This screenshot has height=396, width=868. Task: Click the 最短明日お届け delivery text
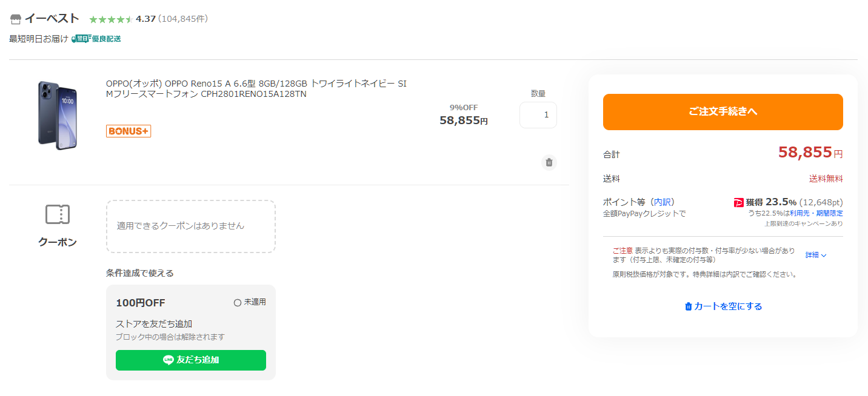point(39,39)
